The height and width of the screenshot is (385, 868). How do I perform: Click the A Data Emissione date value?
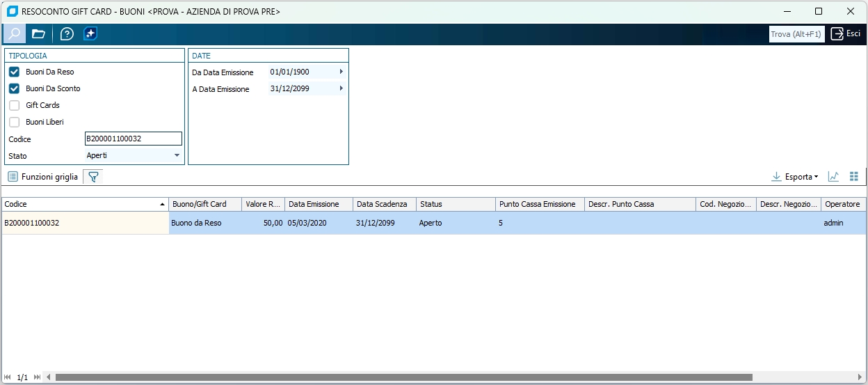point(289,88)
